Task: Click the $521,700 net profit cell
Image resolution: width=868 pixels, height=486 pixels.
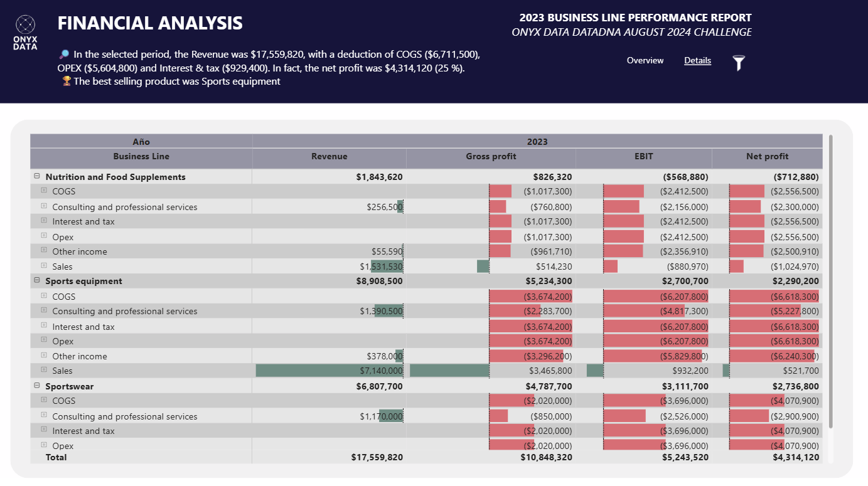Action: (x=767, y=371)
